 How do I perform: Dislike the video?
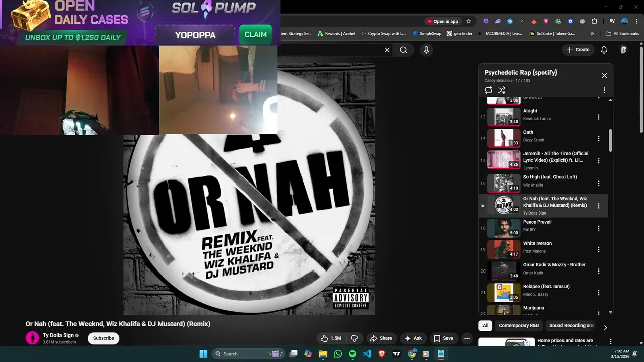point(354,338)
